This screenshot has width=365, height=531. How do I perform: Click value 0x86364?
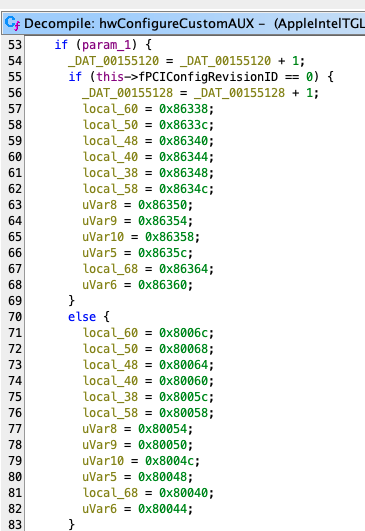tap(183, 269)
